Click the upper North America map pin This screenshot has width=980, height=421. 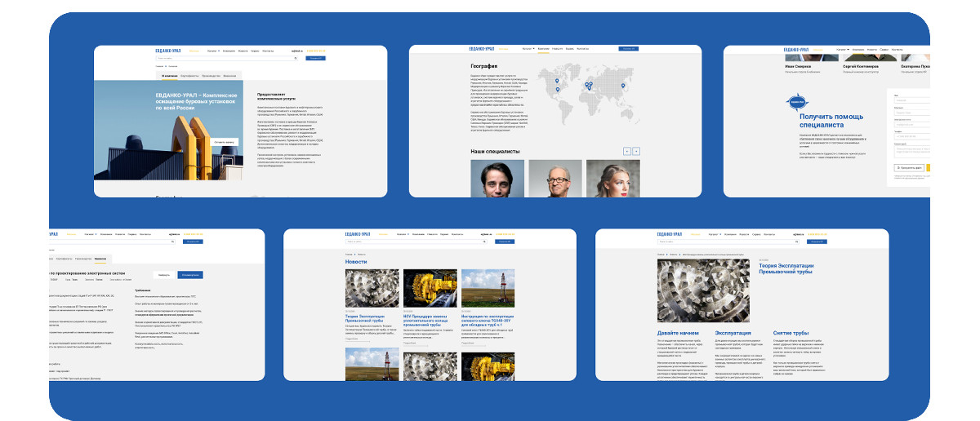pos(557,80)
